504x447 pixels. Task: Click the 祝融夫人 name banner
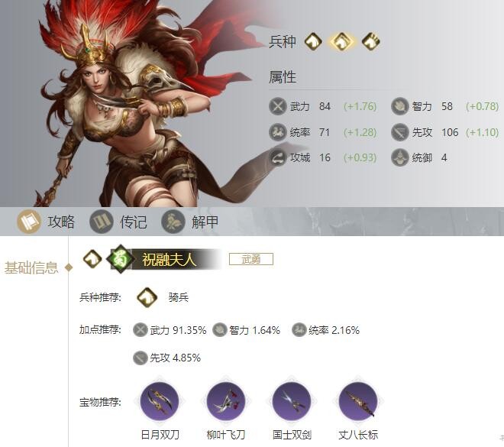[166, 259]
